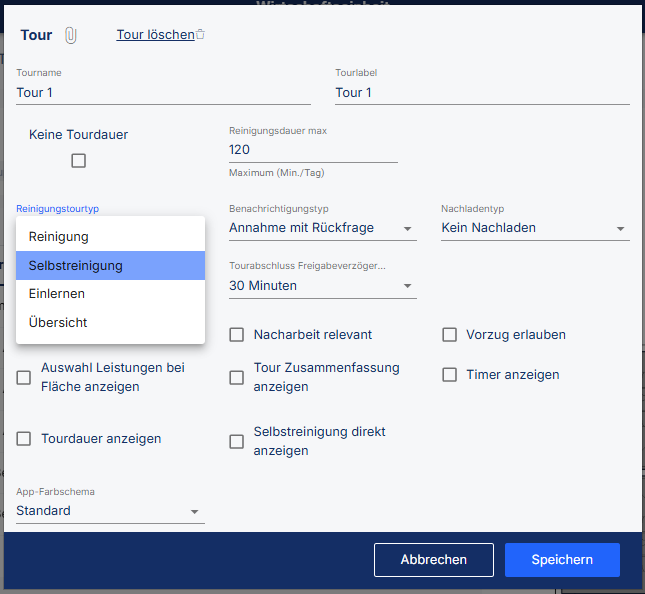The width and height of the screenshot is (645, 594).
Task: Click the Tour löschen link
Action: (x=155, y=35)
